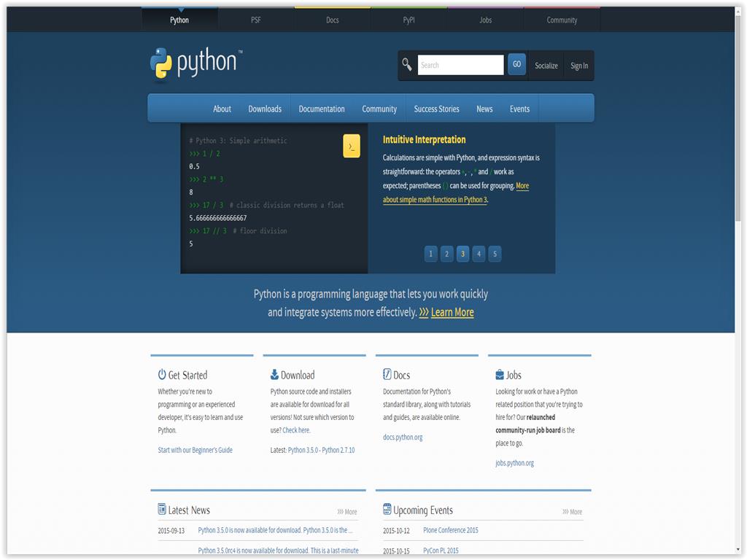The image size is (747, 560).
Task: Click the '0.5' output line
Action: [x=194, y=167]
